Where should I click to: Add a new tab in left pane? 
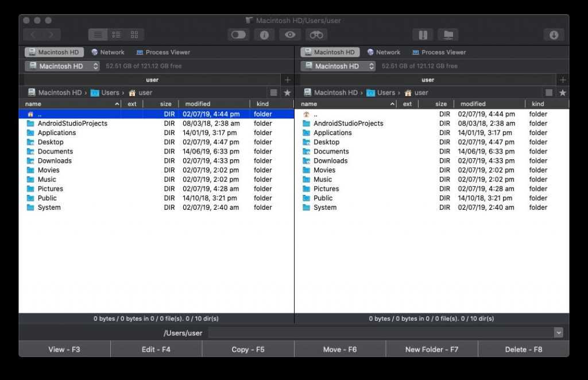pyautogui.click(x=288, y=80)
